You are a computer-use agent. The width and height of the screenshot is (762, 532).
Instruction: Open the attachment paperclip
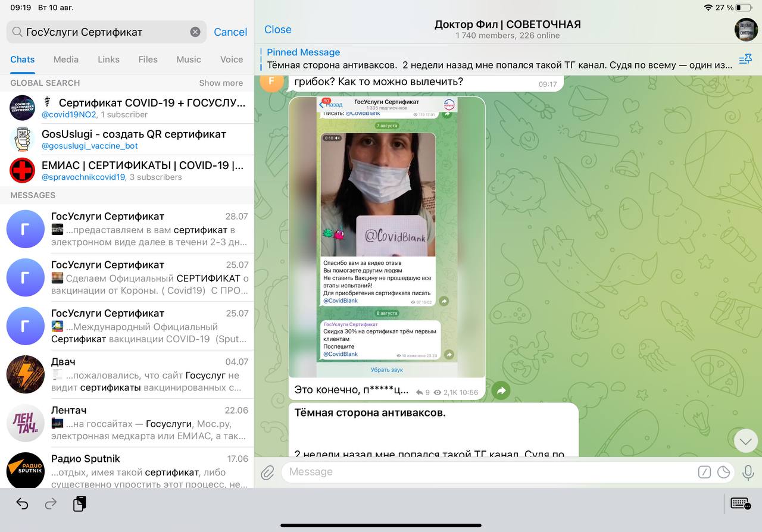[268, 472]
